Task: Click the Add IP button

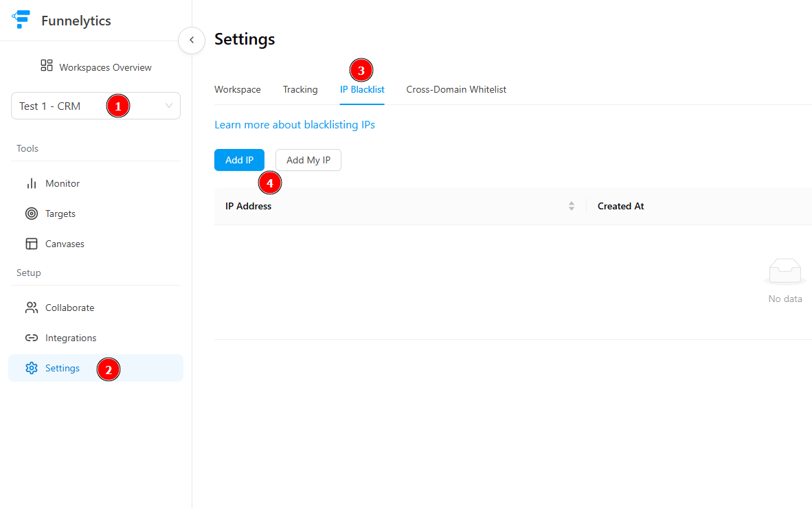Action: pyautogui.click(x=239, y=160)
